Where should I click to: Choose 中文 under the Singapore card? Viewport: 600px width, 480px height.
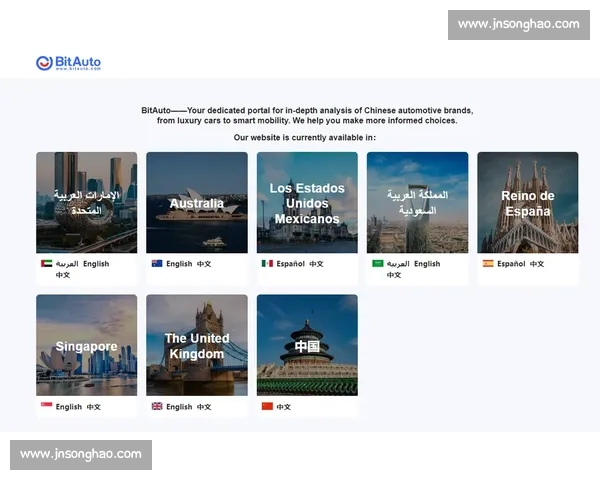pyautogui.click(x=93, y=407)
